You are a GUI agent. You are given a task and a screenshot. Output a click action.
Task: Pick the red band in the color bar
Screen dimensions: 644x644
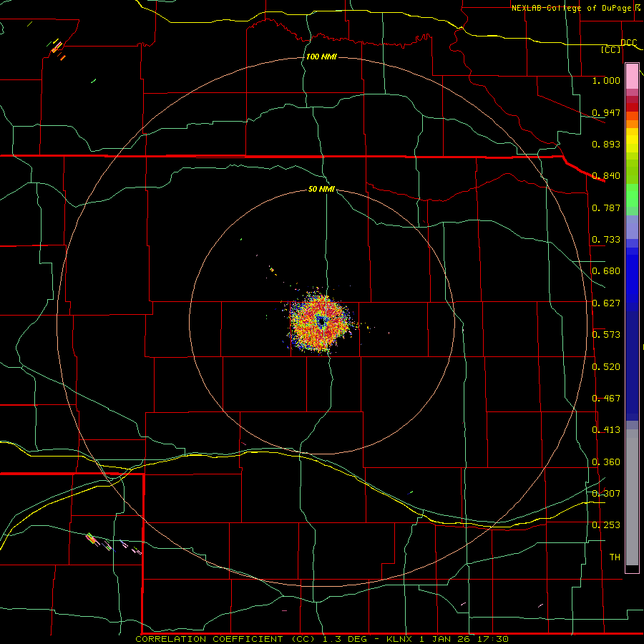coord(632,107)
